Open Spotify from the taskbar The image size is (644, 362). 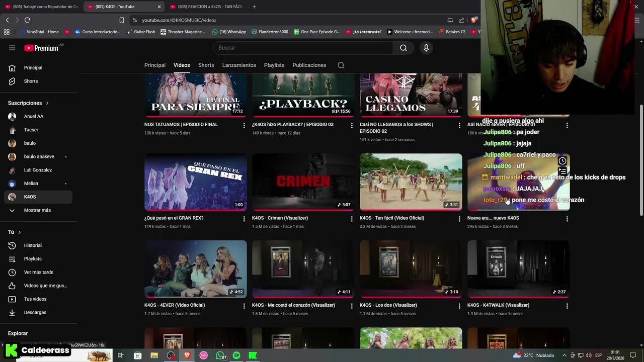(x=236, y=355)
